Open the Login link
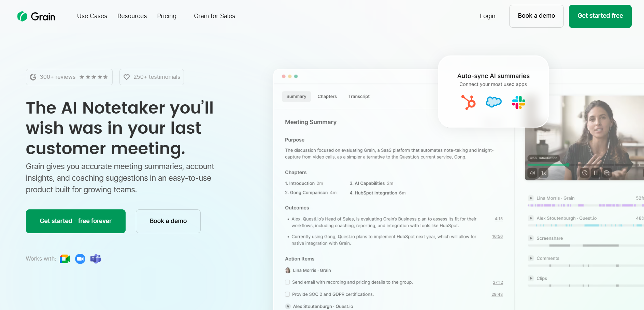Viewport: 644px width, 310px height. (x=487, y=16)
